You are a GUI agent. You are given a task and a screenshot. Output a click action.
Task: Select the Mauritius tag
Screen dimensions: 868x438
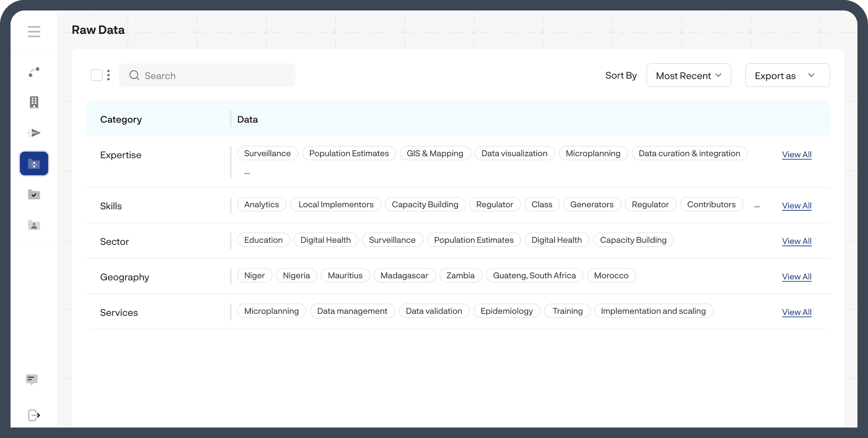tap(345, 276)
